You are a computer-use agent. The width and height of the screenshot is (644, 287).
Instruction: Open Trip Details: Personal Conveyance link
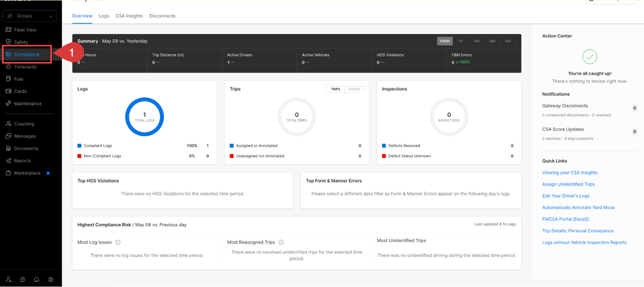coord(578,231)
